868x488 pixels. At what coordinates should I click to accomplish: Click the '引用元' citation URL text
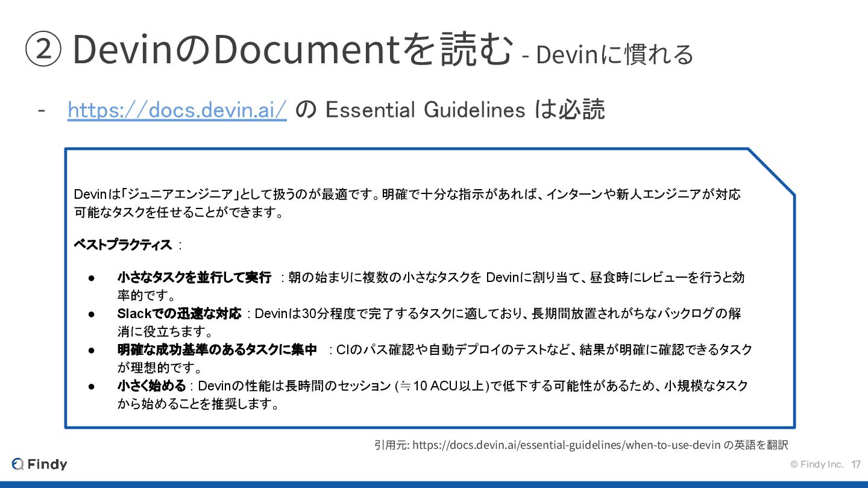click(581, 445)
